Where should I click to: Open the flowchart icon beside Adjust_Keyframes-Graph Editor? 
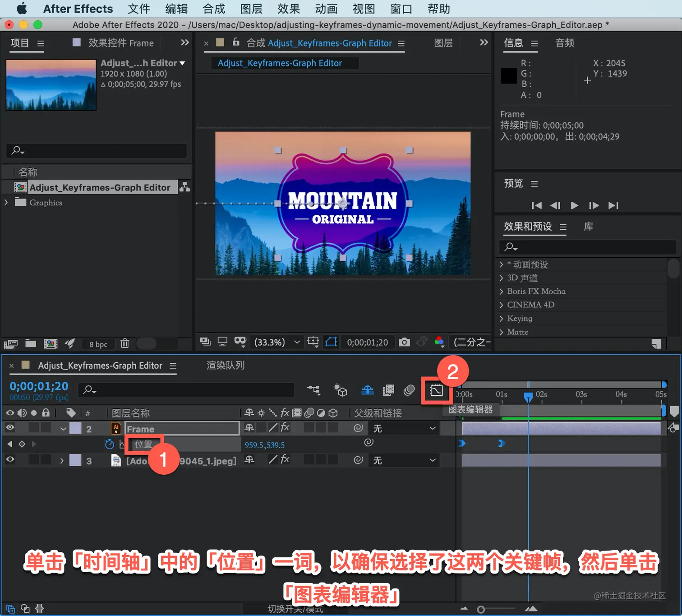(184, 187)
